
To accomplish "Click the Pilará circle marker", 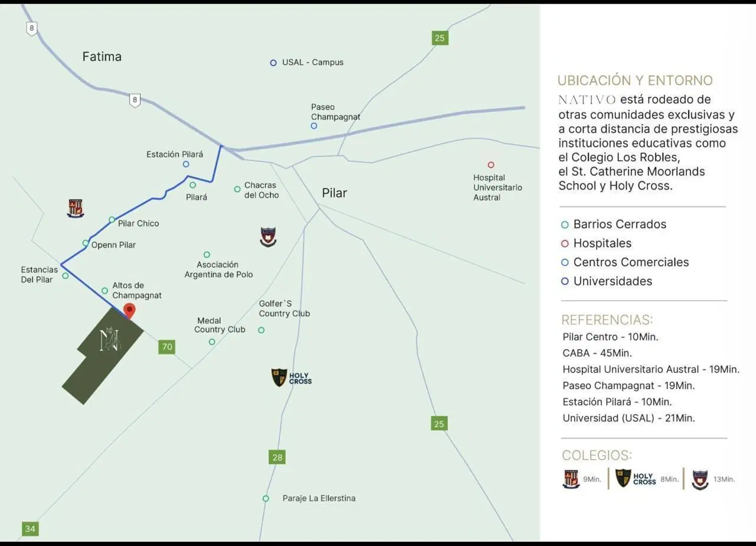I will click(193, 185).
